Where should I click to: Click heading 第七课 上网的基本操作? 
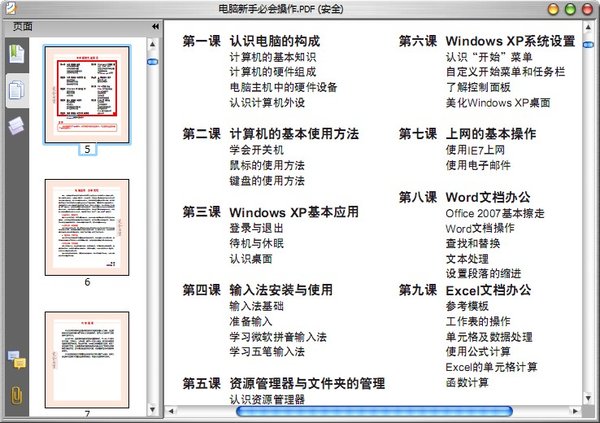(467, 134)
